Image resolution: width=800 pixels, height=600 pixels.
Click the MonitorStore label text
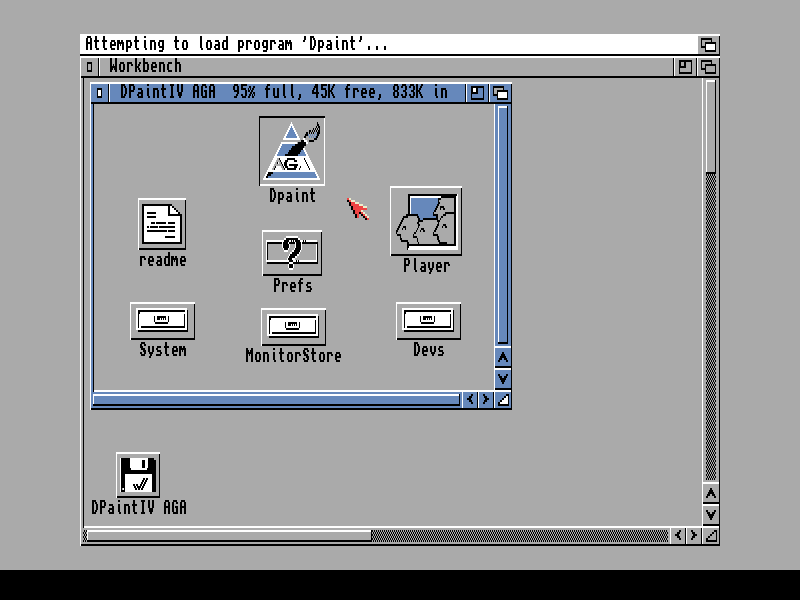[293, 356]
